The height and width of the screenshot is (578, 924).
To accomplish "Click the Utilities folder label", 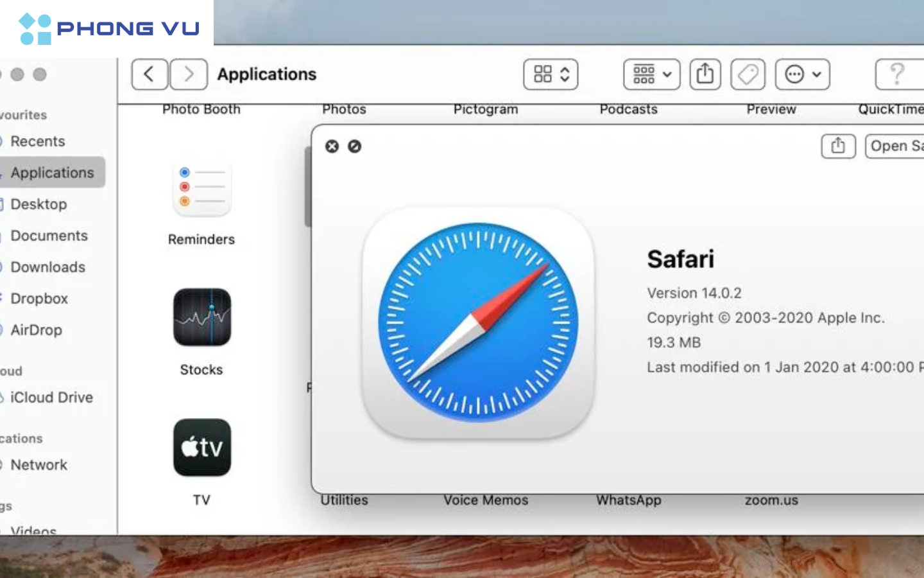I will click(345, 500).
